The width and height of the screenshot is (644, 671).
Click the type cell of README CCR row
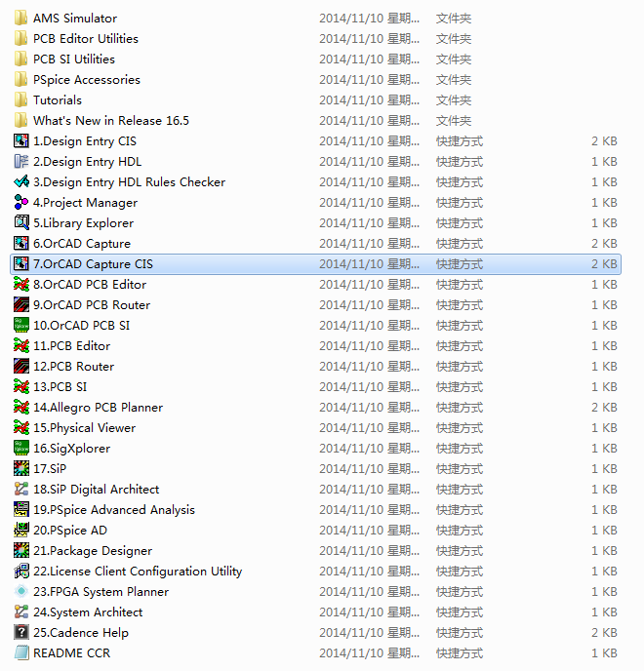point(460,653)
